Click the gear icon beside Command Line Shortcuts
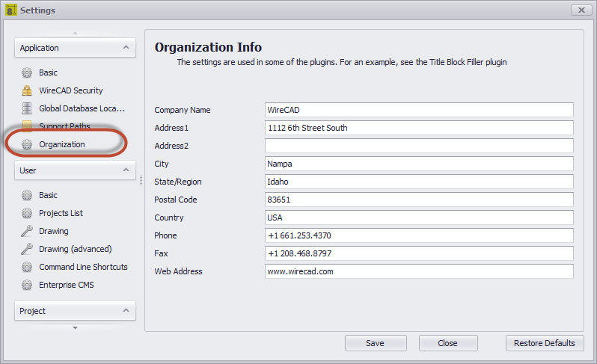Image resolution: width=597 pixels, height=364 pixels. click(x=27, y=267)
